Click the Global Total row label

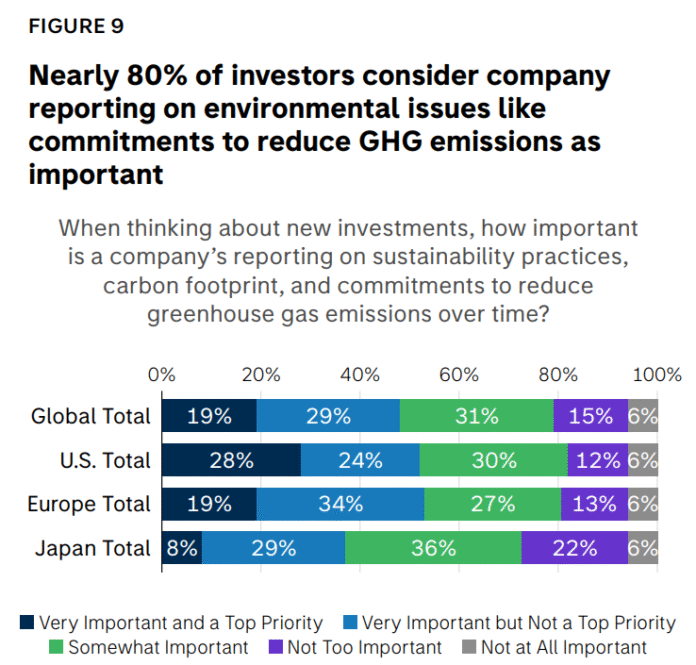click(x=91, y=416)
